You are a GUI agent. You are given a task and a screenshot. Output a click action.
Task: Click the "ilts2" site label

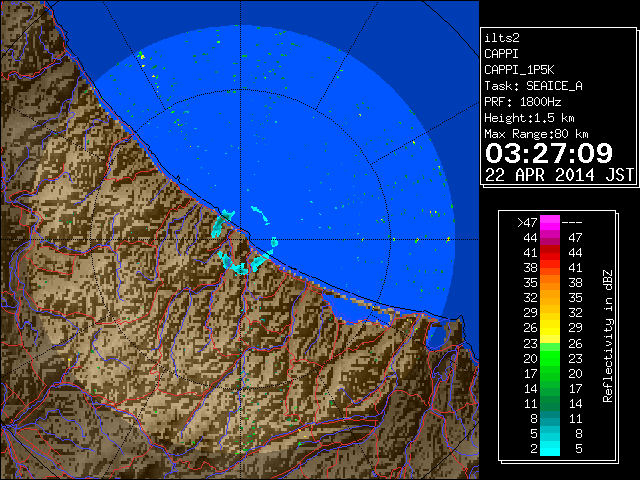click(x=502, y=38)
